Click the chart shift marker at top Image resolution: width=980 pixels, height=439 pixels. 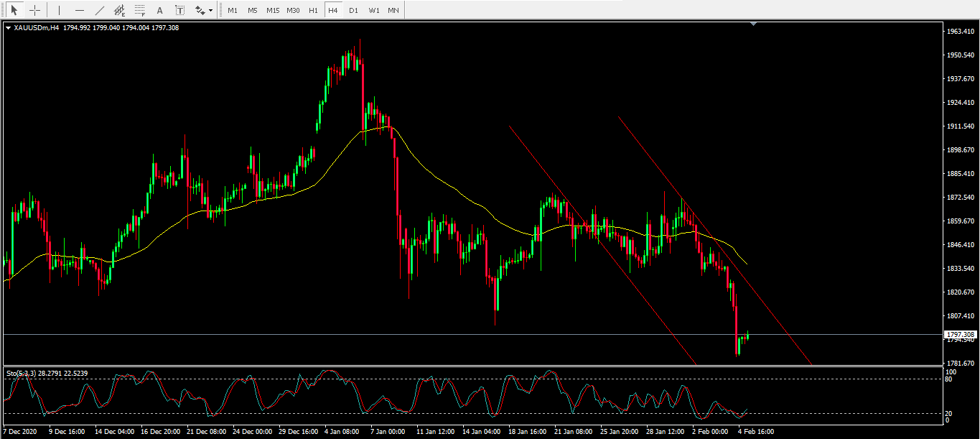point(753,24)
